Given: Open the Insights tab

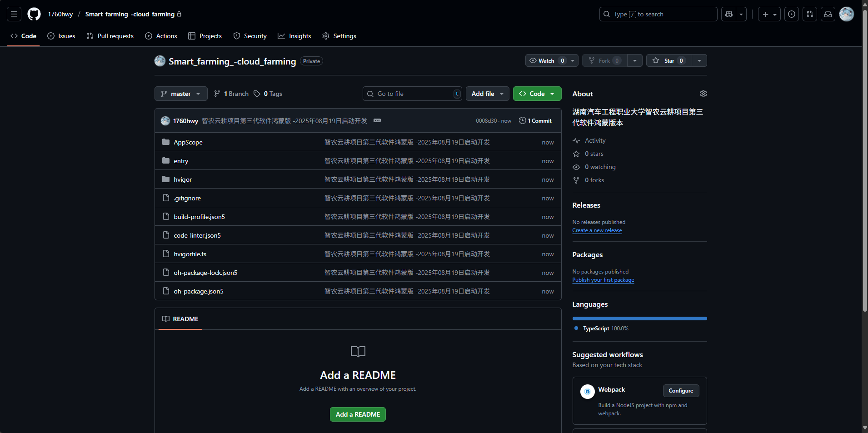Looking at the screenshot, I should point(294,36).
